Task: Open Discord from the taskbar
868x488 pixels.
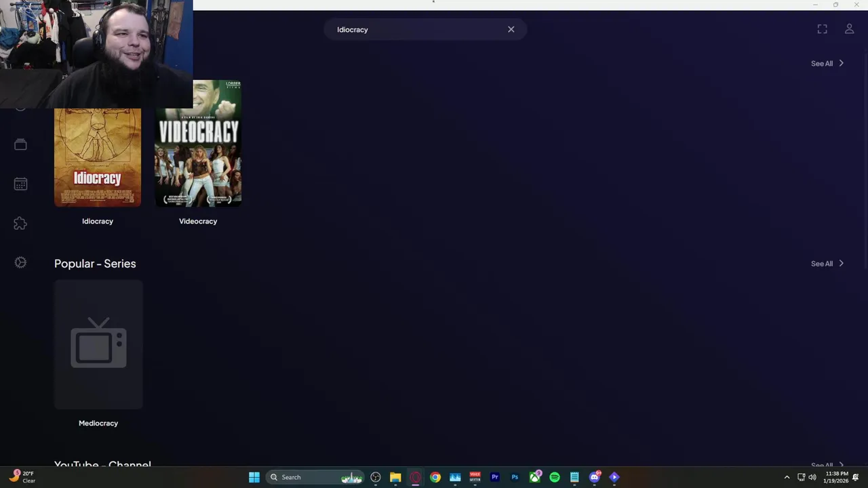Action: pyautogui.click(x=595, y=477)
